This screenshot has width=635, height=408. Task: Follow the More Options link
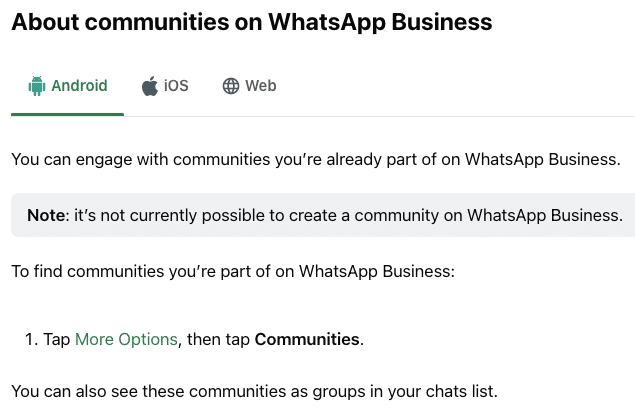(x=126, y=339)
